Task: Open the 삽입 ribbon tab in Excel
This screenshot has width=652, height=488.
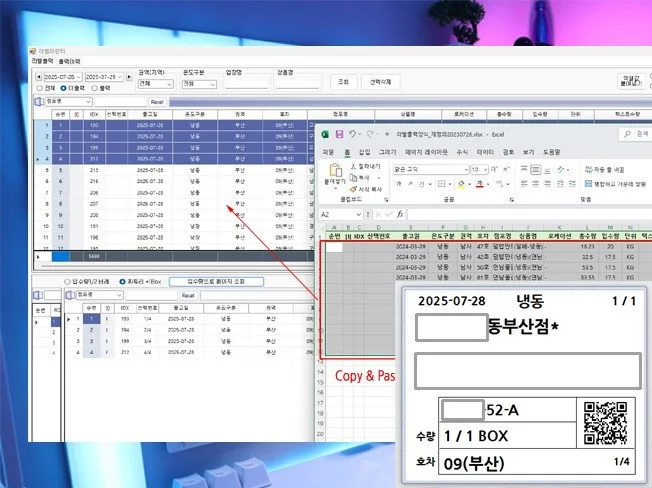Action: click(364, 152)
